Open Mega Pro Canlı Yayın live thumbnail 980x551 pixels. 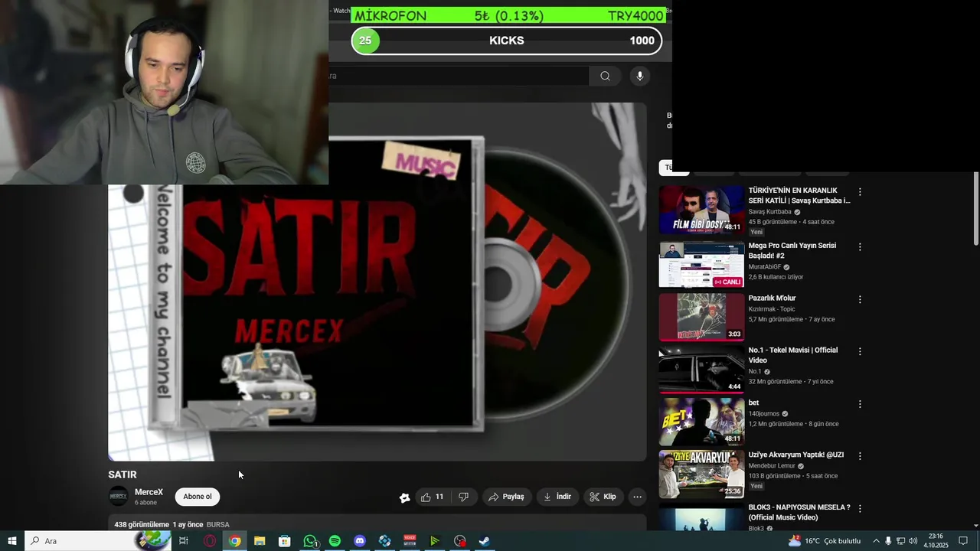(701, 264)
